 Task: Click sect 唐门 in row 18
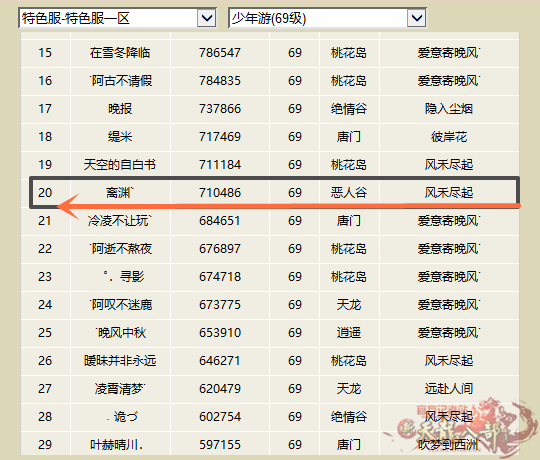coord(349,137)
